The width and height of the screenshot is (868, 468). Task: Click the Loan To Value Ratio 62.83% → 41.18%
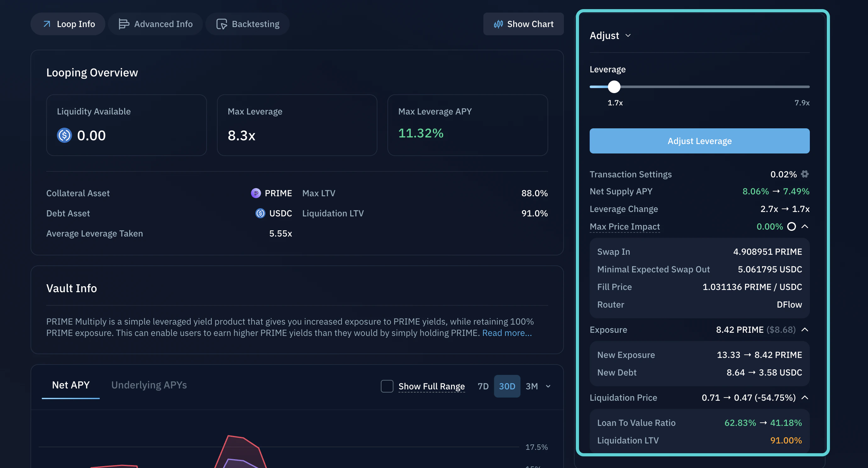pos(763,423)
